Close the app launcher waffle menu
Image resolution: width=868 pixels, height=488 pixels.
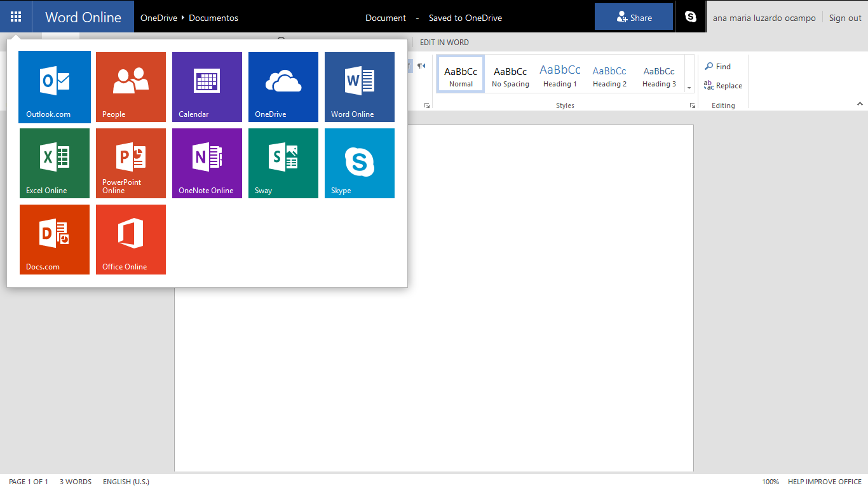[x=16, y=17]
